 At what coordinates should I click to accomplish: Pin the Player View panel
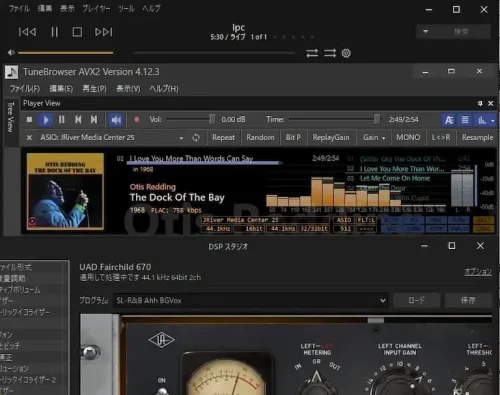(x=480, y=104)
